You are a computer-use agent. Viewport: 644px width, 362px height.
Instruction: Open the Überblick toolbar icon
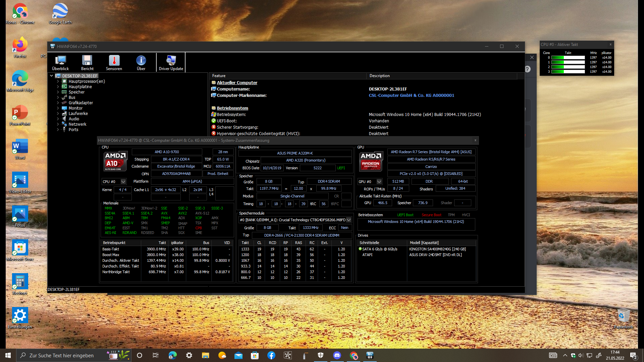pos(60,63)
